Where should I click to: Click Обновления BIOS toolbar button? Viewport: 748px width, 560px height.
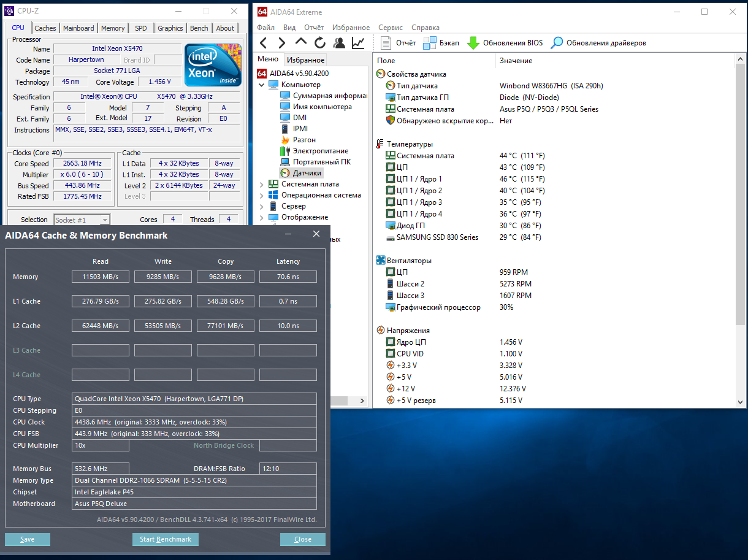coord(505,43)
